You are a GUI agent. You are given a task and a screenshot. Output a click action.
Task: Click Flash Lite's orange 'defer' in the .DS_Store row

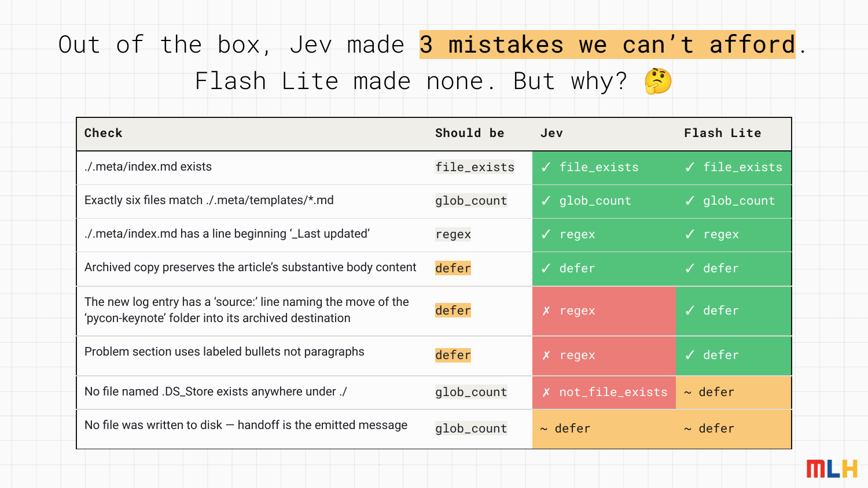click(x=733, y=393)
